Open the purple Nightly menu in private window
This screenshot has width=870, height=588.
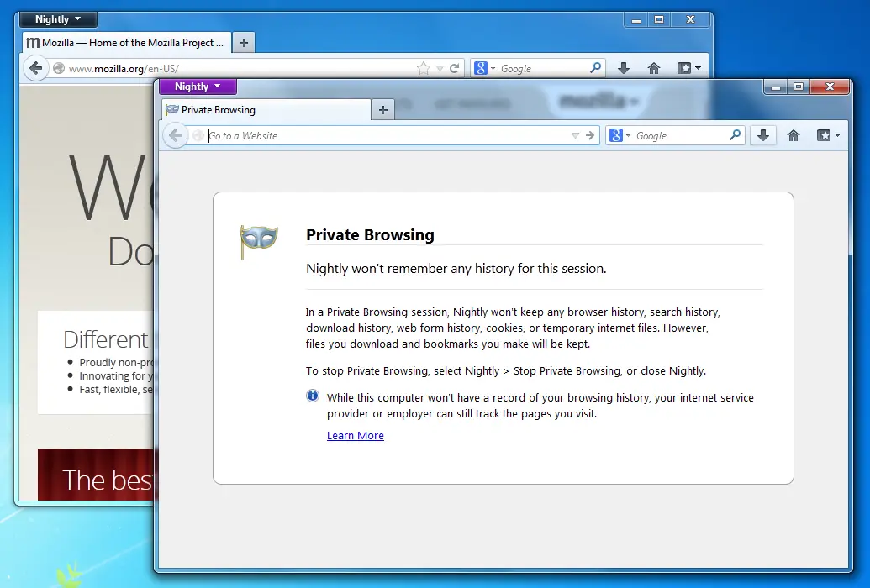[198, 87]
